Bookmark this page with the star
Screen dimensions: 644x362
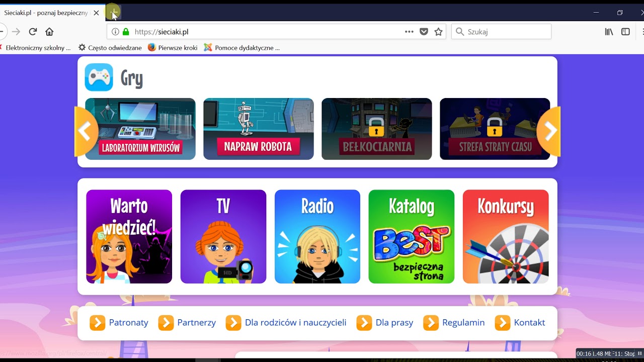click(x=438, y=32)
